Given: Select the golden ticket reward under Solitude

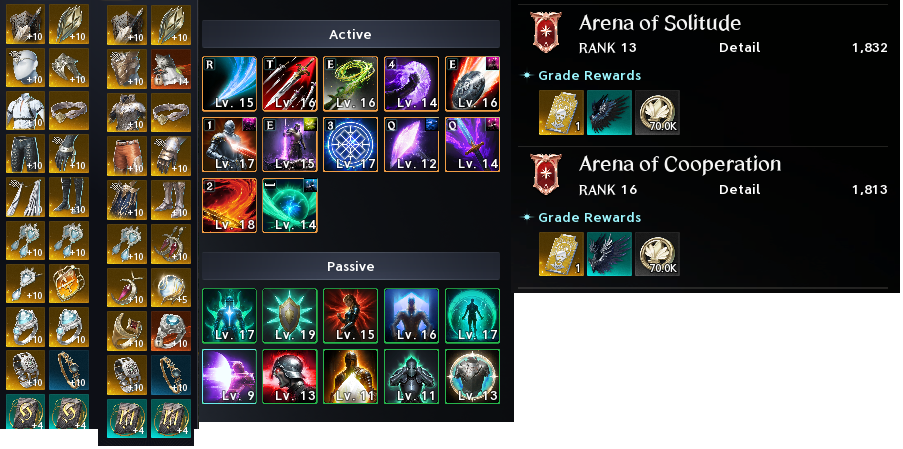Looking at the screenshot, I should coord(561,113).
